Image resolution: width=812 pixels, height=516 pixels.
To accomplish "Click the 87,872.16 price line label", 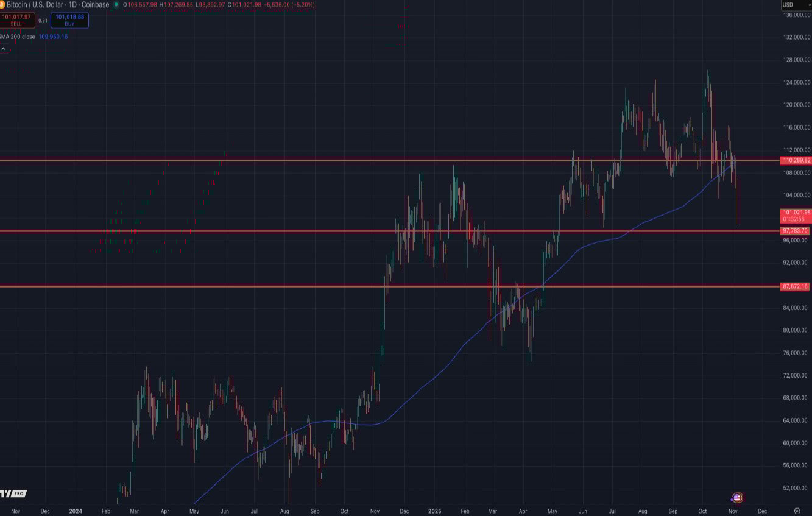I will pos(796,286).
